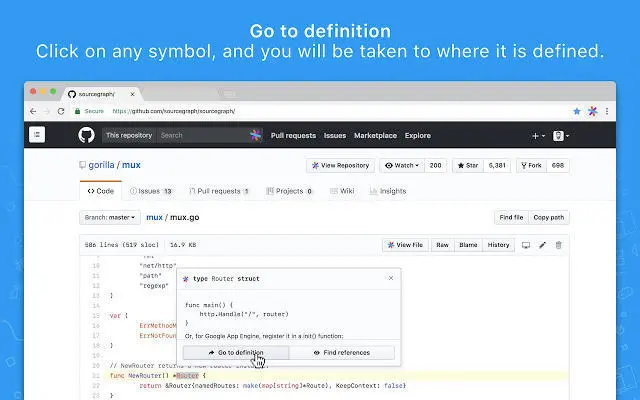The height and width of the screenshot is (400, 640).
Task: Click the "net/http" import string
Action: pos(158,266)
